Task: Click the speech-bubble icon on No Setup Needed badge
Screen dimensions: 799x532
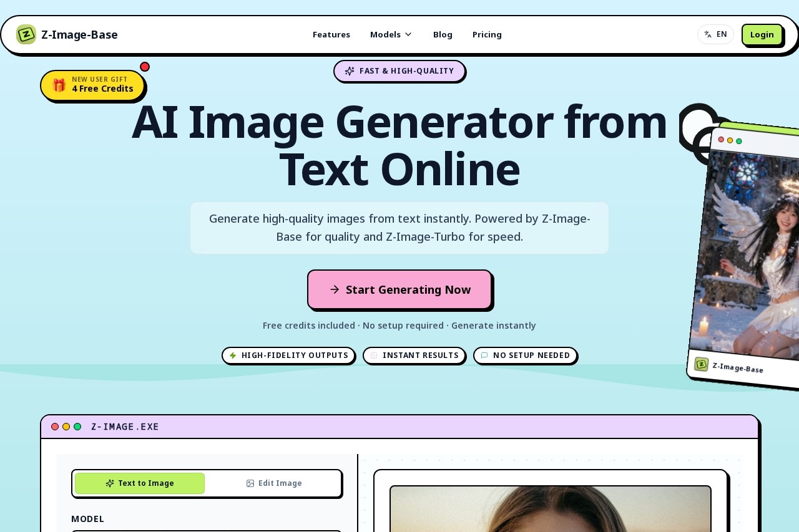Action: 484,355
